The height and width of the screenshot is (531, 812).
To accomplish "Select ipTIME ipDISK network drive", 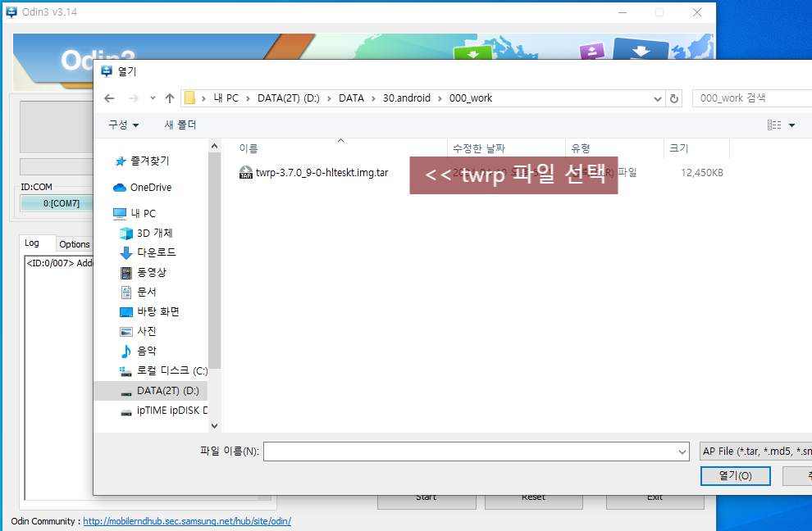I will (x=172, y=411).
